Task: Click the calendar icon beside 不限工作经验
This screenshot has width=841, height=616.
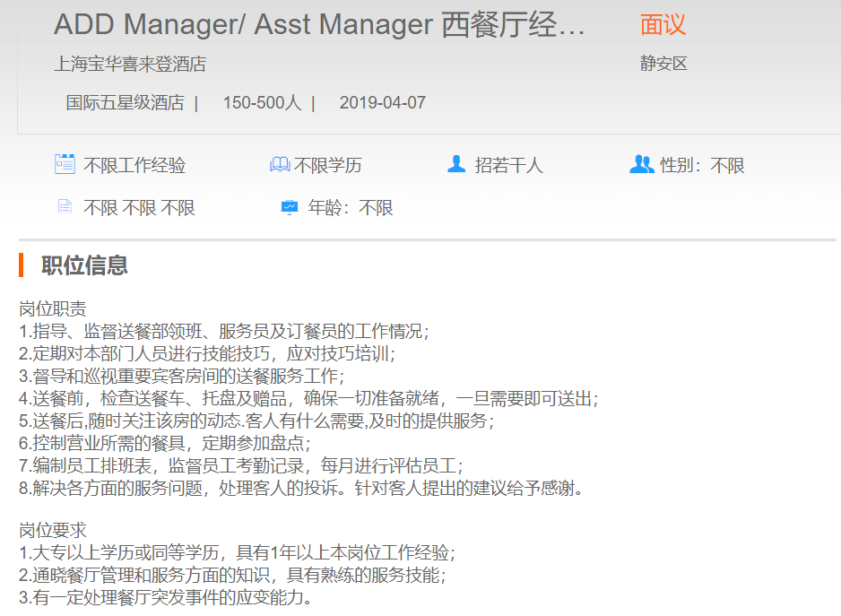Action: [65, 164]
